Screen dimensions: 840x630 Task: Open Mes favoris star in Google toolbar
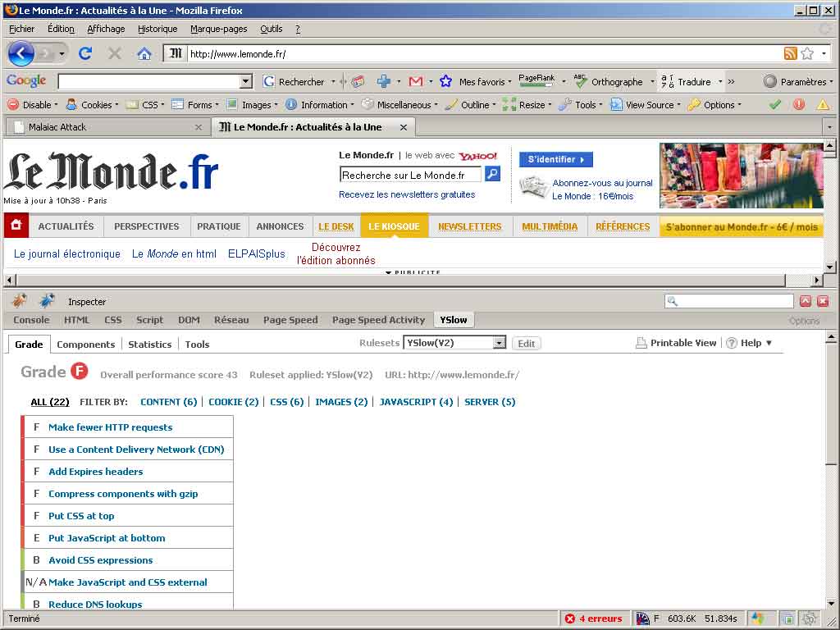pos(445,81)
